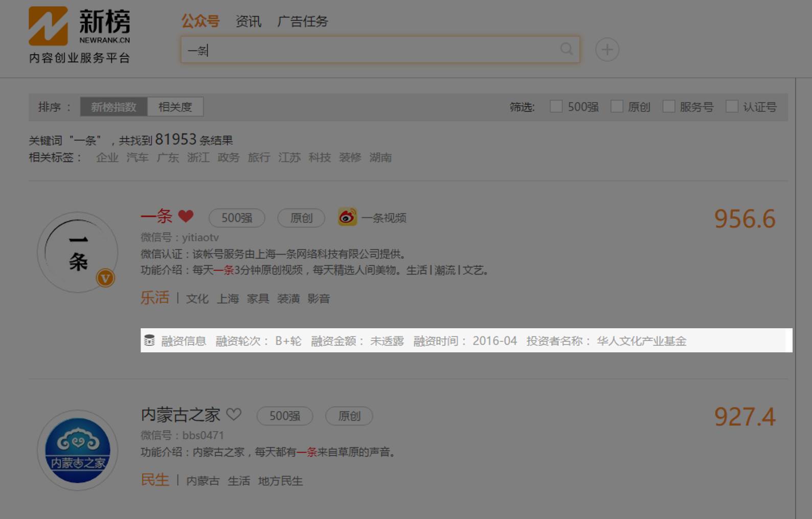
Task: Open the 内蒙古之家 account title link
Action: (x=181, y=415)
